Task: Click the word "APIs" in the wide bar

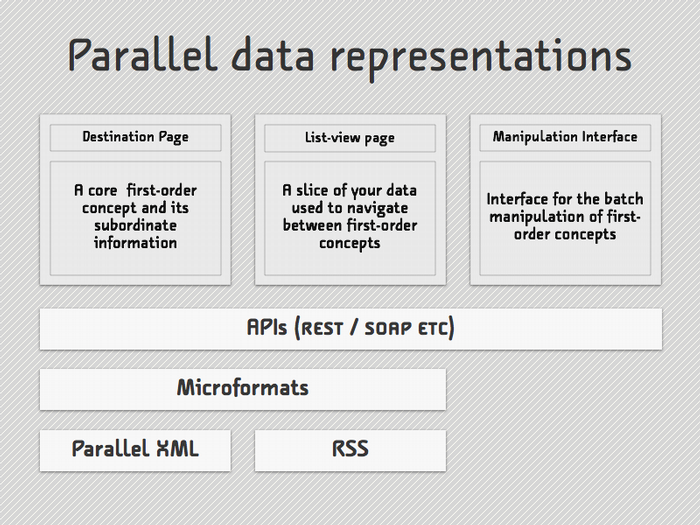Action: 266,328
